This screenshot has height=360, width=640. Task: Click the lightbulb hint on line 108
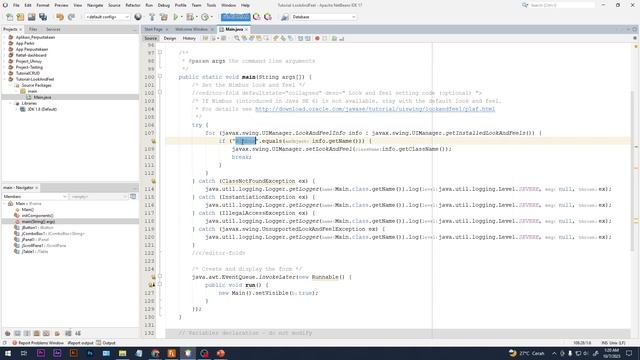153,141
